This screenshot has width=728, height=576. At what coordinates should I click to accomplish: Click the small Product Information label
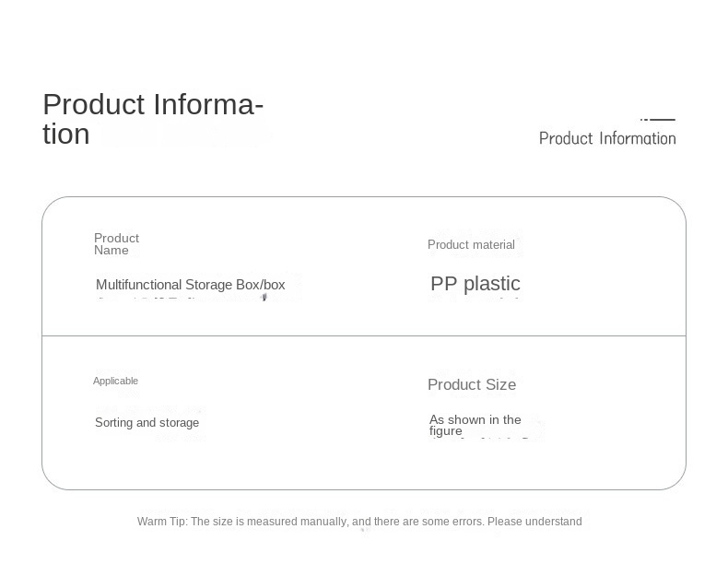[x=607, y=138]
